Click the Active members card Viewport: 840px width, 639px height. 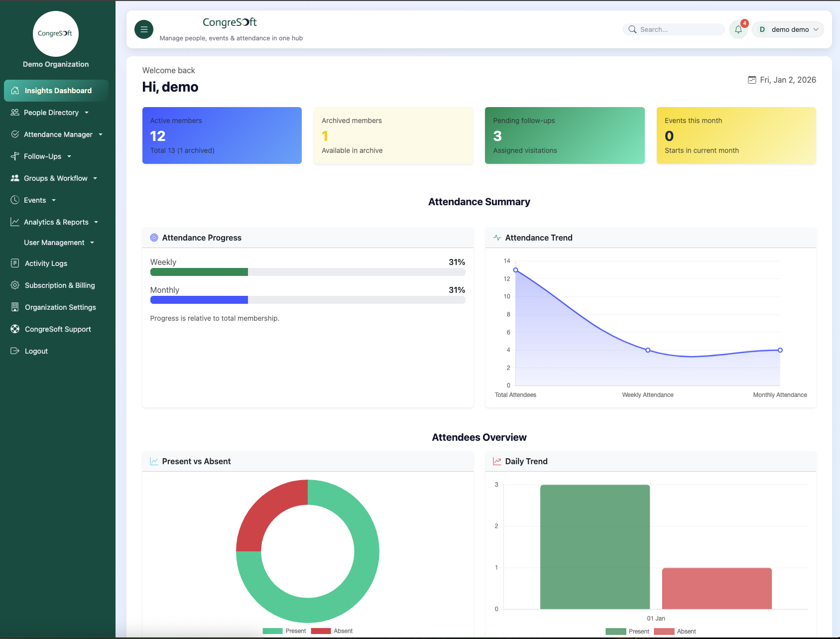(222, 135)
